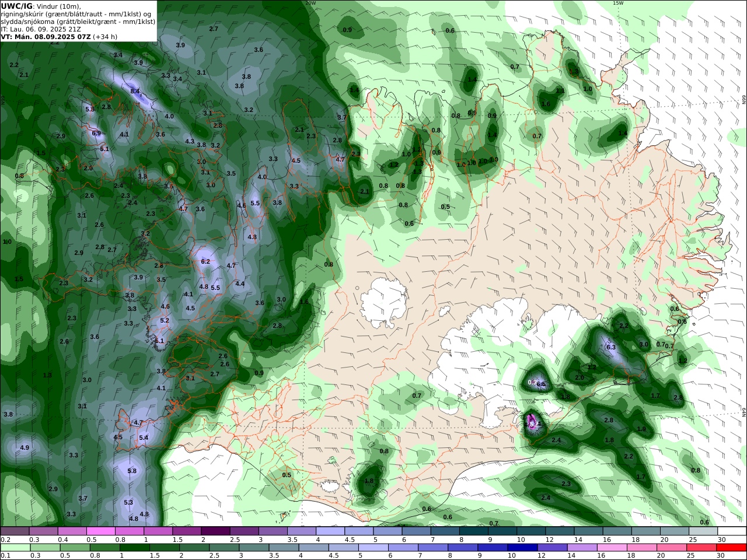Click the 6.5 value beside the southeast glacier
Viewport: 747px width, 560px height.
coord(541,384)
